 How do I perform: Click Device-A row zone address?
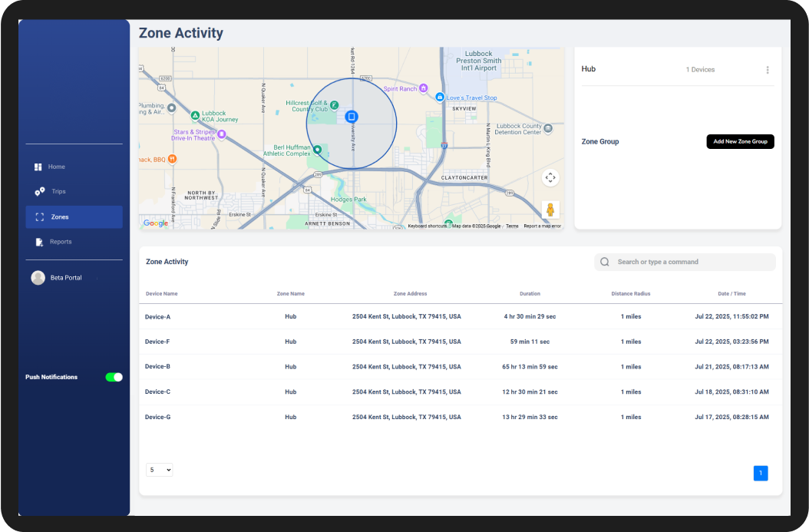pyautogui.click(x=407, y=316)
